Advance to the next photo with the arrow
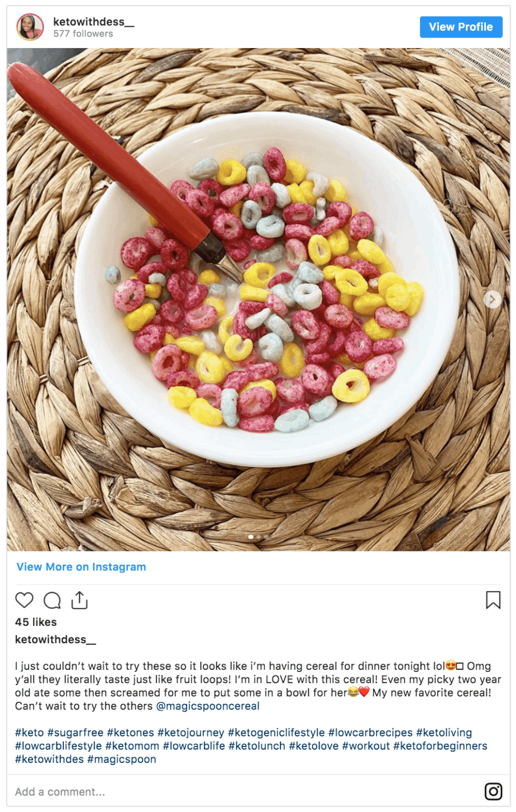 (492, 299)
